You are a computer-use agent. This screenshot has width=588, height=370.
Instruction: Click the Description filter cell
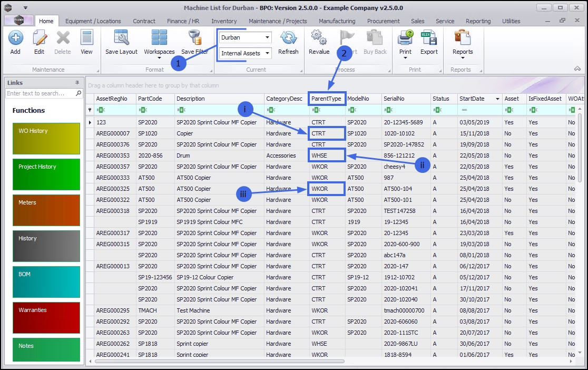point(219,110)
